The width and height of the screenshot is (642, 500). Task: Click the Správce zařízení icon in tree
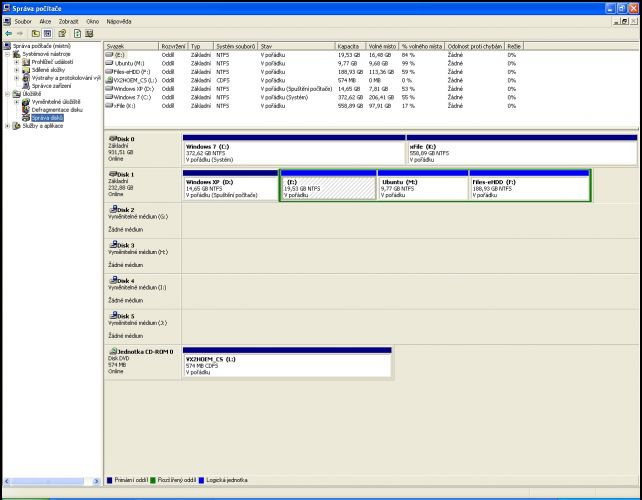(26, 86)
